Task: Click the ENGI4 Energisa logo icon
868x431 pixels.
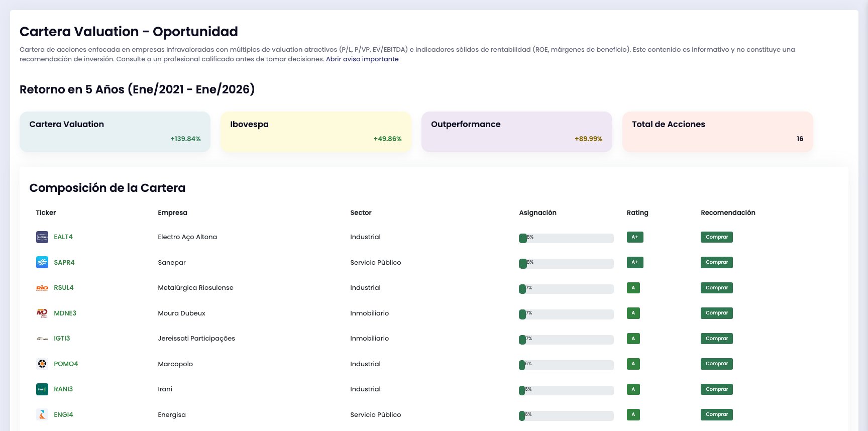Action: click(x=42, y=414)
